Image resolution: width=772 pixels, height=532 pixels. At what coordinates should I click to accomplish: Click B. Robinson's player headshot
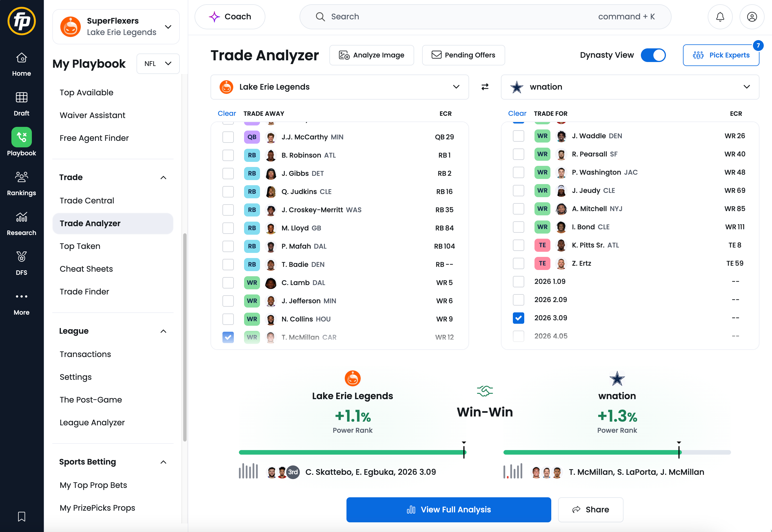[x=271, y=155]
